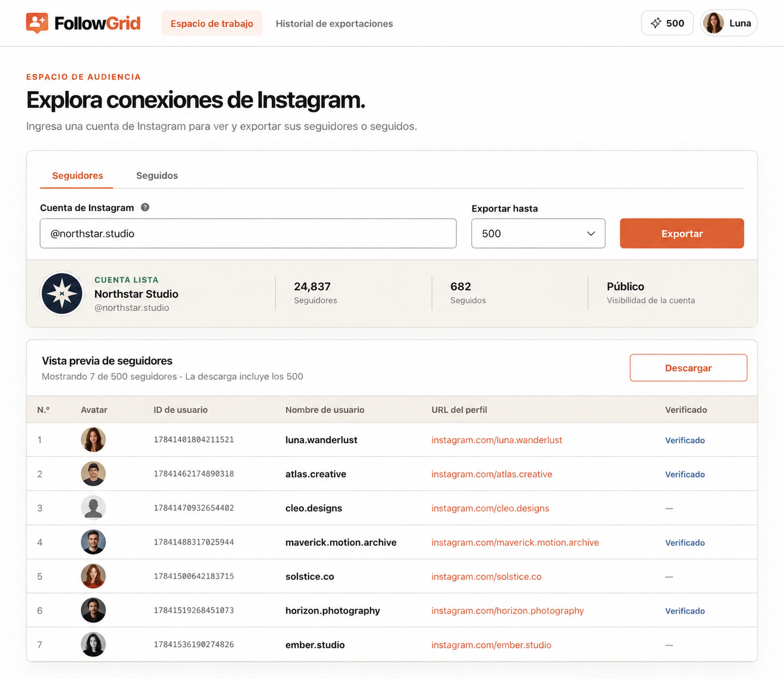Open Historial de exportaciones
Screen dimensions: 784x679
pos(334,23)
